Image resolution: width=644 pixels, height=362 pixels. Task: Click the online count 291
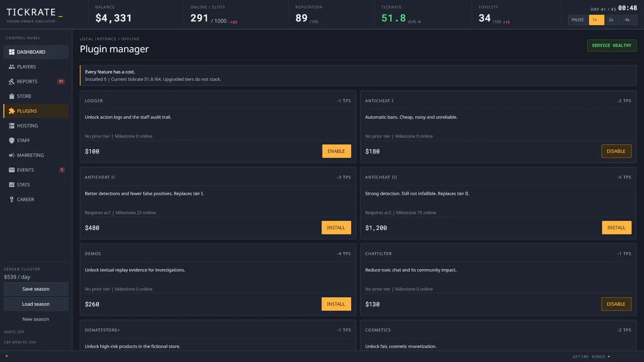click(x=200, y=18)
